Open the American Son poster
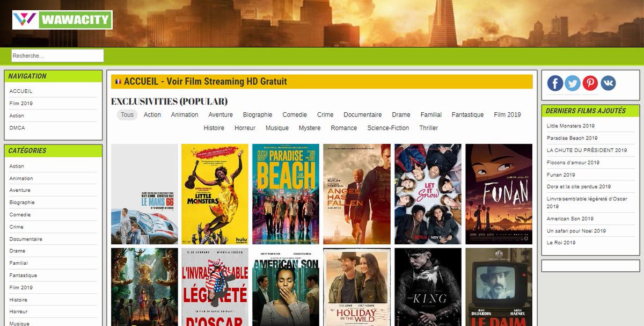The width and height of the screenshot is (644, 326). tap(286, 287)
